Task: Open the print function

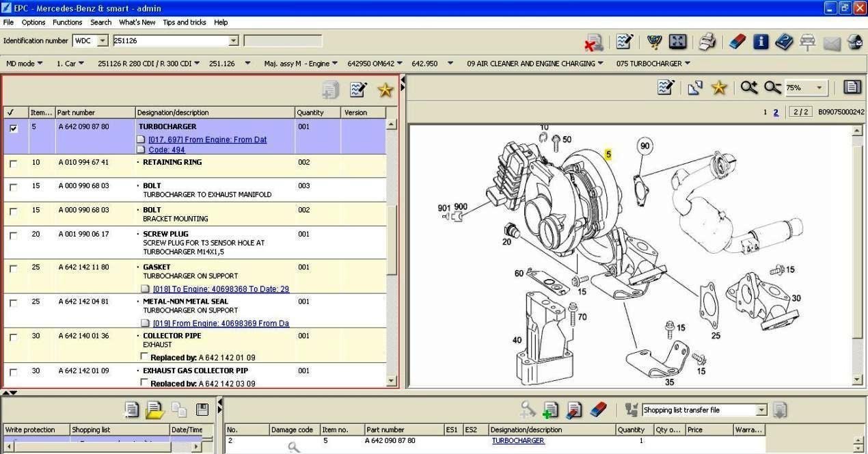Action: 706,42
